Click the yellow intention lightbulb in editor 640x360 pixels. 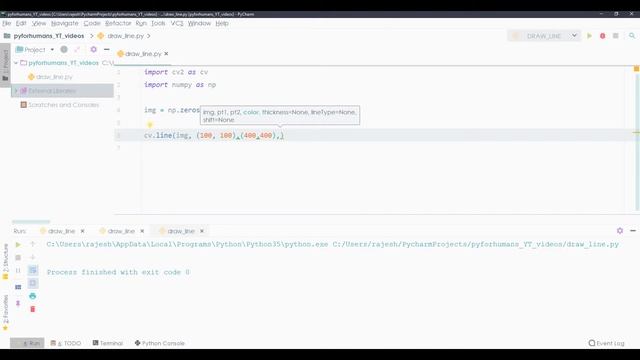150,124
